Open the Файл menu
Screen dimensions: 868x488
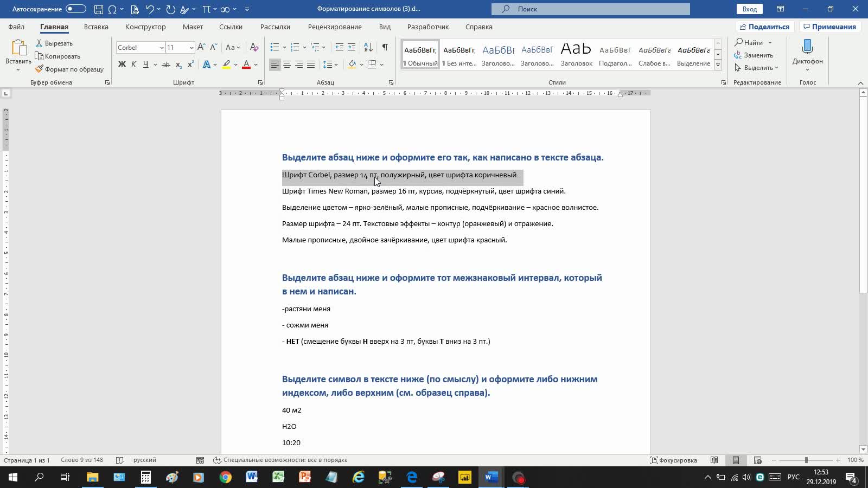16,27
